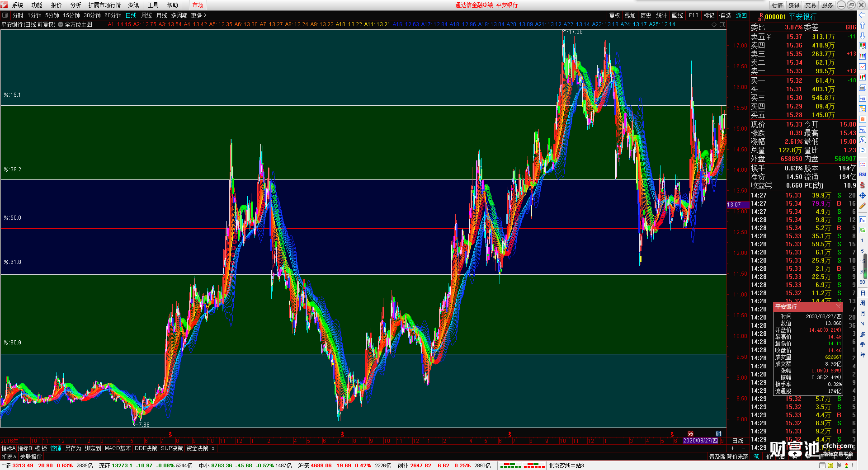Toggle 叠加 overlay in the chart toolbar
This screenshot has width=868, height=470.
630,15
